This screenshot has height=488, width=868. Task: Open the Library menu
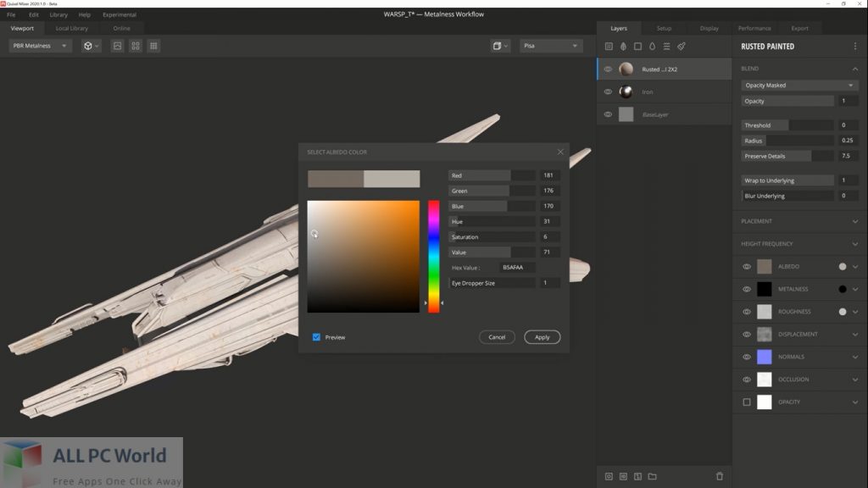[58, 14]
